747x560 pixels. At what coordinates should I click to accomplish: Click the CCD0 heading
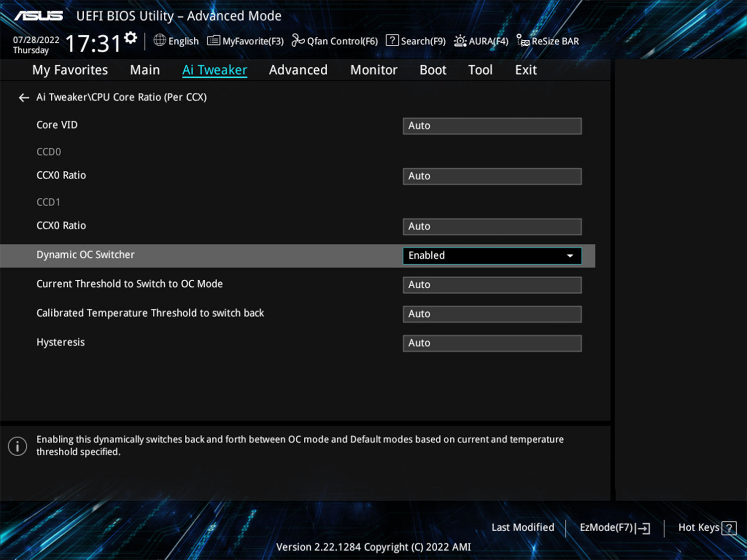coord(48,152)
